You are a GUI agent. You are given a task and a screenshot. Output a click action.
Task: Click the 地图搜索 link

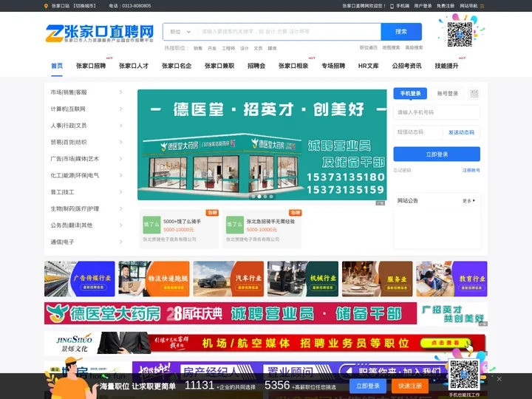391,48
